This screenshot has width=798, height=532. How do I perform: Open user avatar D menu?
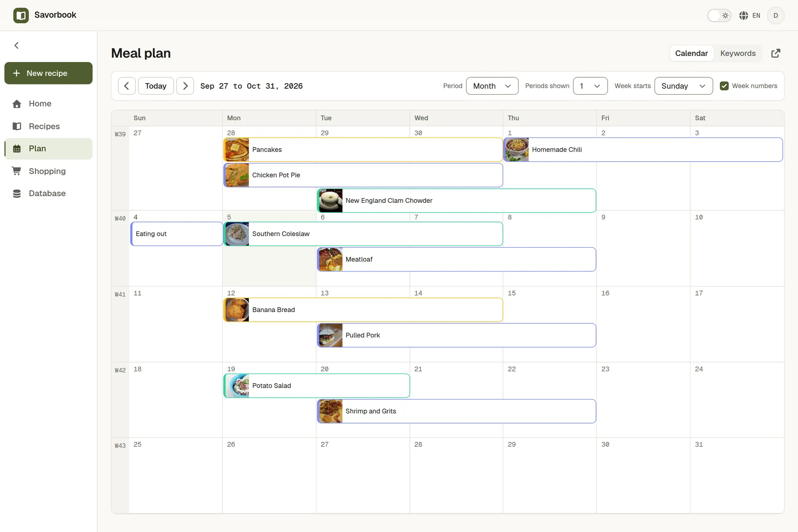click(776, 15)
